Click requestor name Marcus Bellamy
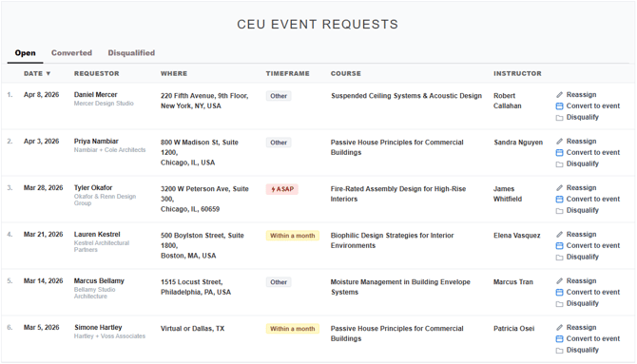 click(x=99, y=281)
